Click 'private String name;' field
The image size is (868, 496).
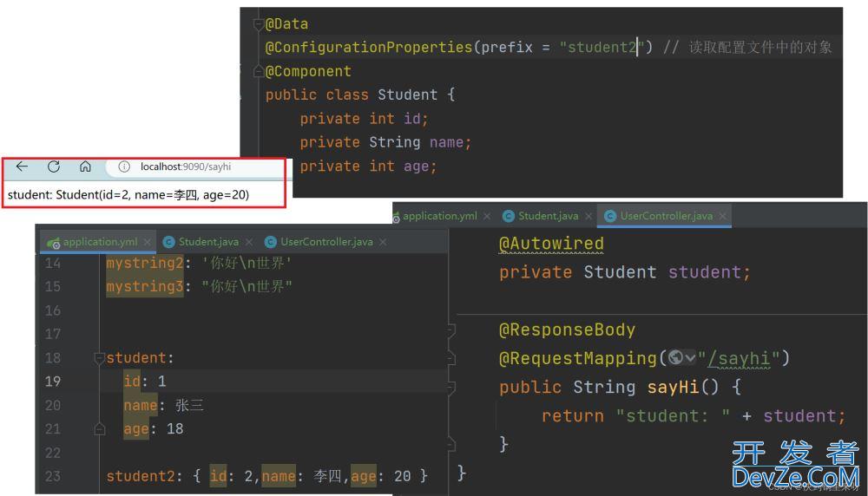[x=385, y=143]
